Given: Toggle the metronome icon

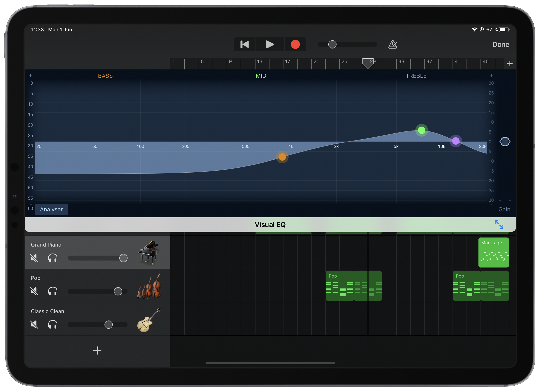Looking at the screenshot, I should point(392,45).
